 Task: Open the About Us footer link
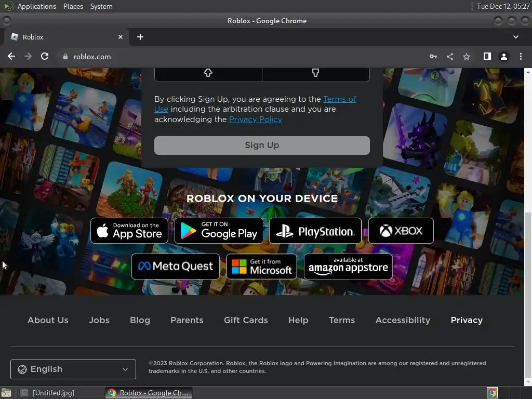coord(48,320)
